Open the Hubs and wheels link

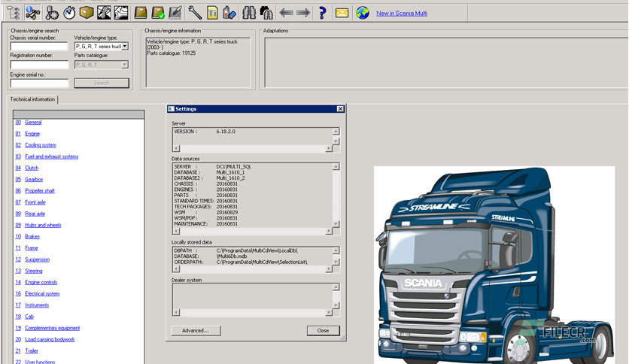coord(43,225)
